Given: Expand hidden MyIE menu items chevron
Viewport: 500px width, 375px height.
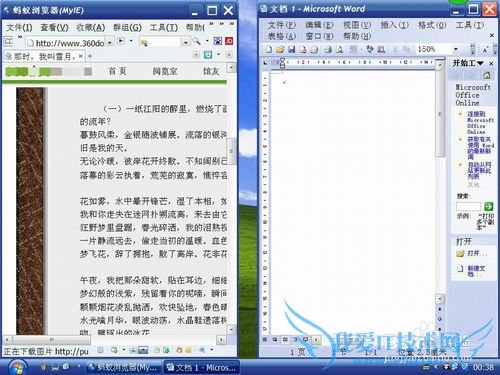Looking at the screenshot, I should click(x=211, y=24).
